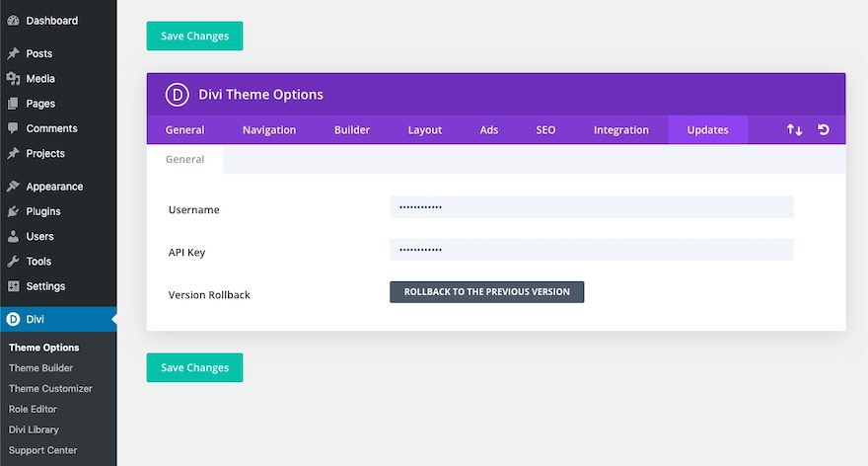Click the top Save Changes button
This screenshot has width=868, height=466.
pos(194,37)
